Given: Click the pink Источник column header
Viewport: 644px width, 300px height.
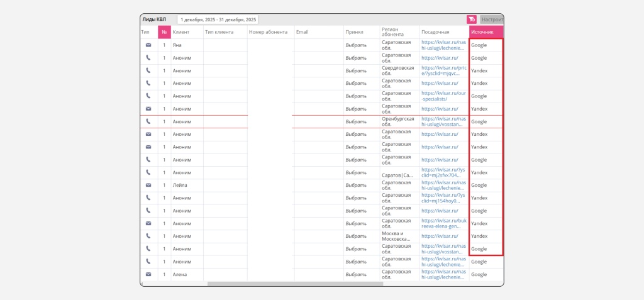Looking at the screenshot, I should [486, 32].
